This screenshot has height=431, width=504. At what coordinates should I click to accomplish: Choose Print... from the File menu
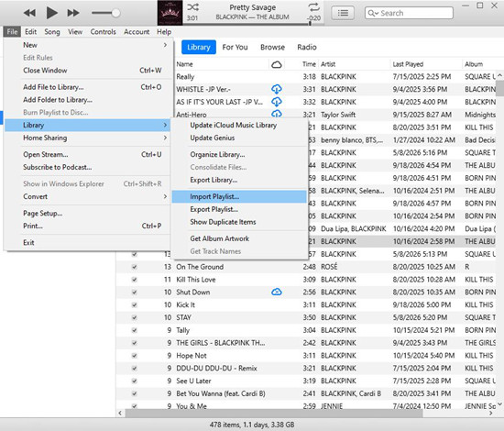[x=87, y=226]
